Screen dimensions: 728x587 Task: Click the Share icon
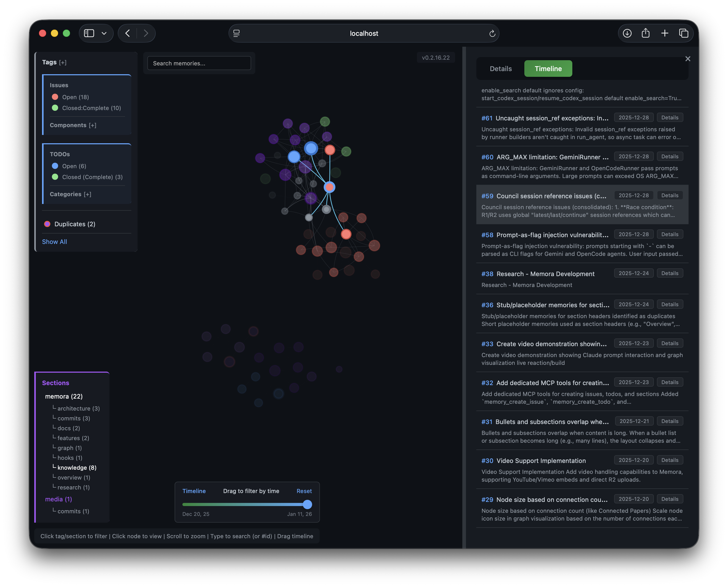click(646, 33)
